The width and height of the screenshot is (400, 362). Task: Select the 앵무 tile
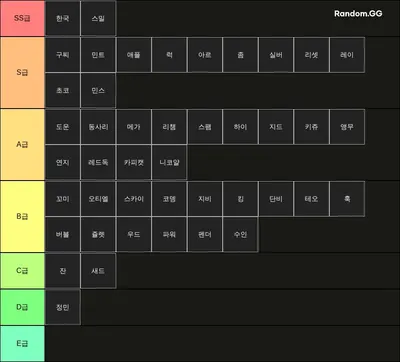[347, 127]
